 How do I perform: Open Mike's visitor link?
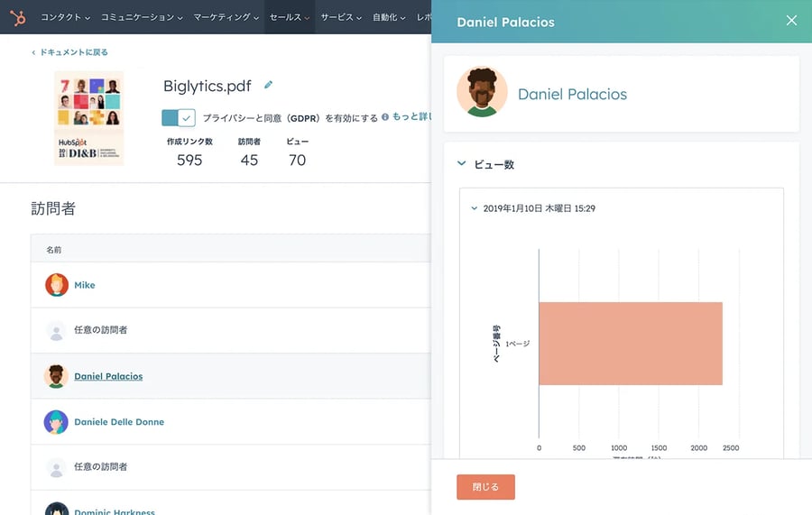(85, 285)
